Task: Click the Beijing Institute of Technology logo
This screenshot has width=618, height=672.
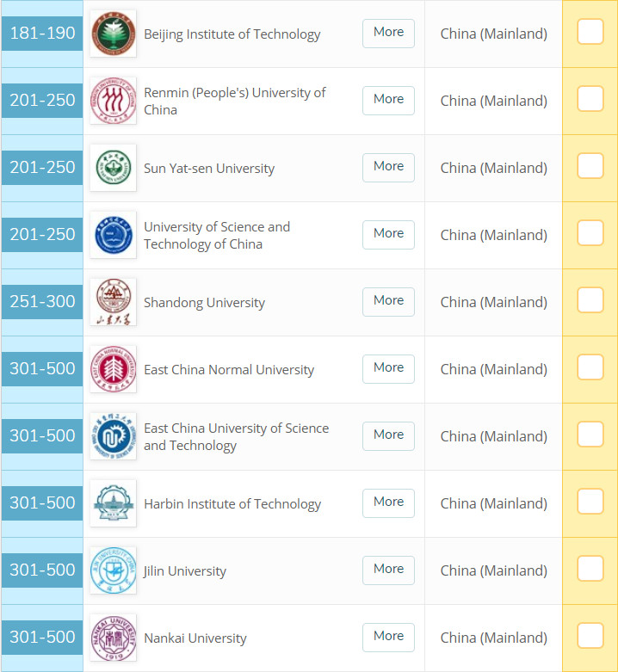Action: coord(113,34)
